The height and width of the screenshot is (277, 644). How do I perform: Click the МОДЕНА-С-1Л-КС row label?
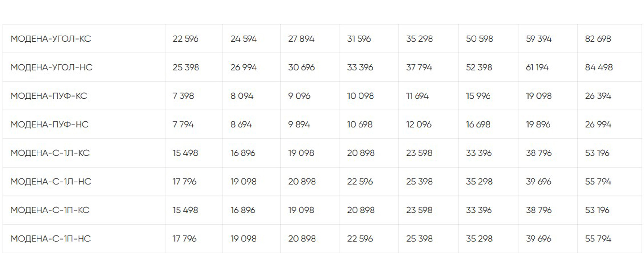coord(50,153)
